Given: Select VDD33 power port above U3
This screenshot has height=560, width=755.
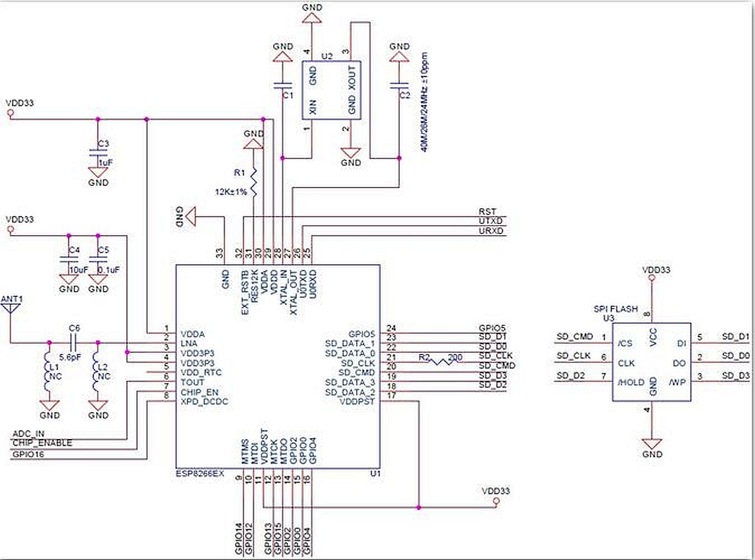Looking at the screenshot, I should coord(651,279).
